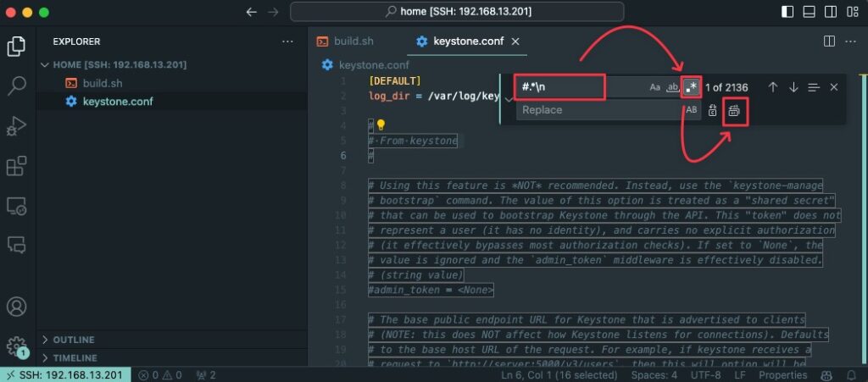Open Explorer more actions ellipsis
Screen dimensions: 868x382
coord(287,42)
